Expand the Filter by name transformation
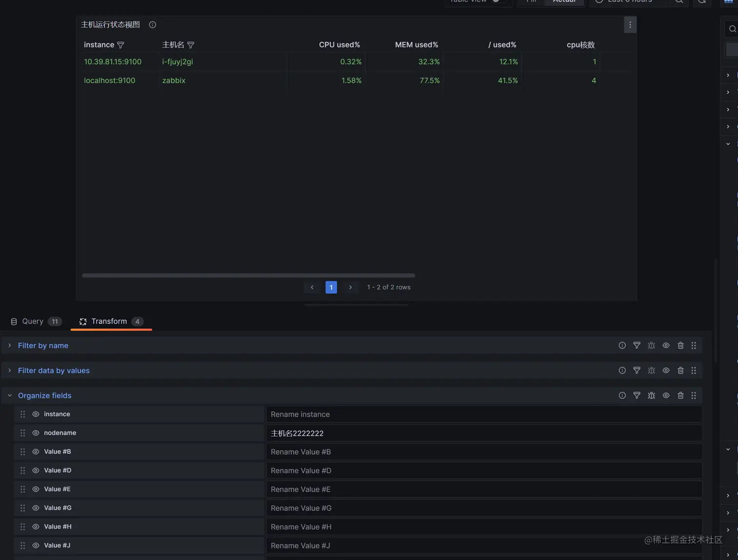738x560 pixels. 9,345
